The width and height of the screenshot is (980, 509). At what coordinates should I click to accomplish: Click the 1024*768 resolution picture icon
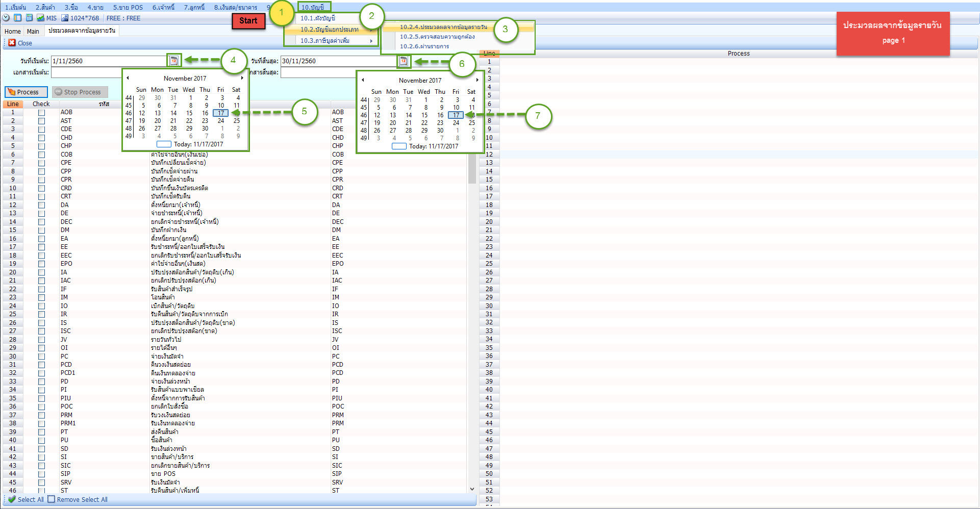pyautogui.click(x=65, y=18)
